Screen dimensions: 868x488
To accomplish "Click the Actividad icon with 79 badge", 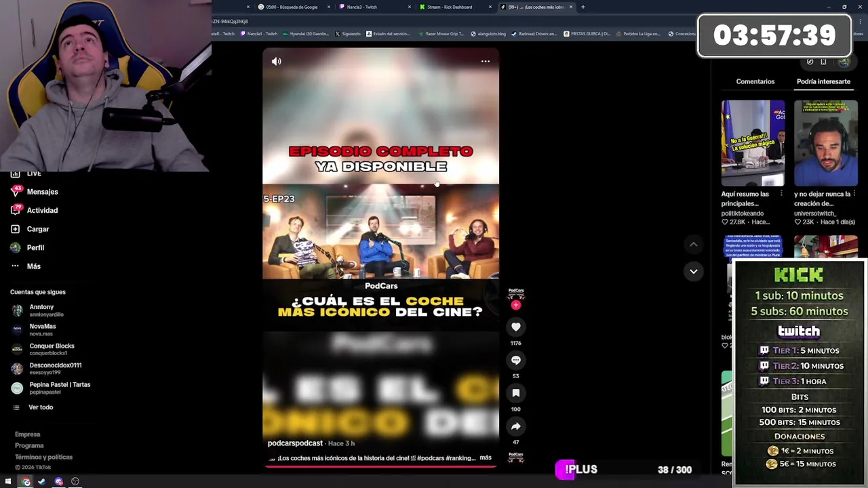I will [16, 211].
